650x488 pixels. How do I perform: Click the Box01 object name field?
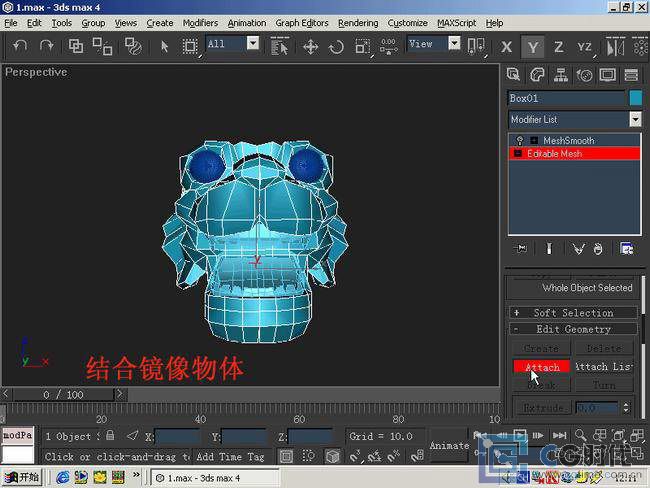point(567,98)
